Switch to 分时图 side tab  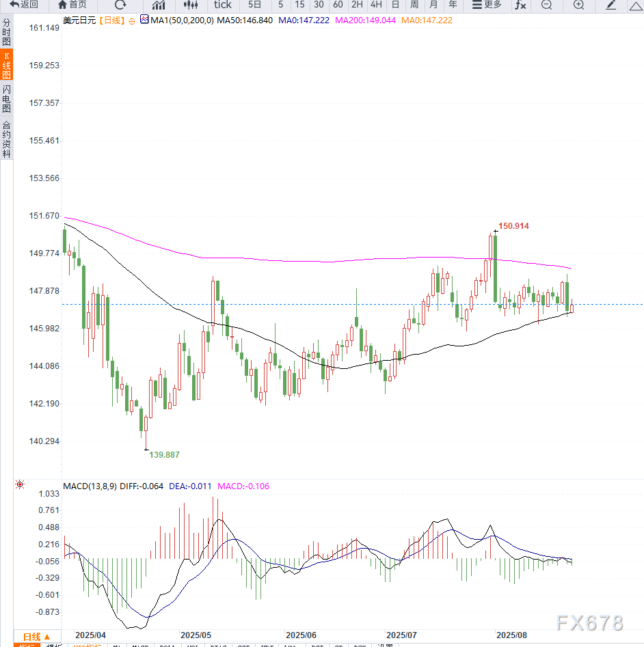pos(6,32)
